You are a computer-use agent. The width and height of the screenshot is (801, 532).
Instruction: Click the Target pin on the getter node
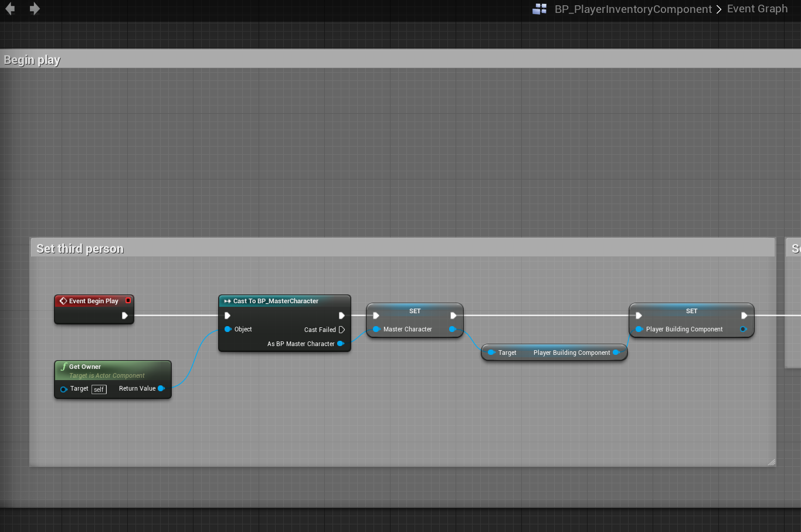pos(491,353)
